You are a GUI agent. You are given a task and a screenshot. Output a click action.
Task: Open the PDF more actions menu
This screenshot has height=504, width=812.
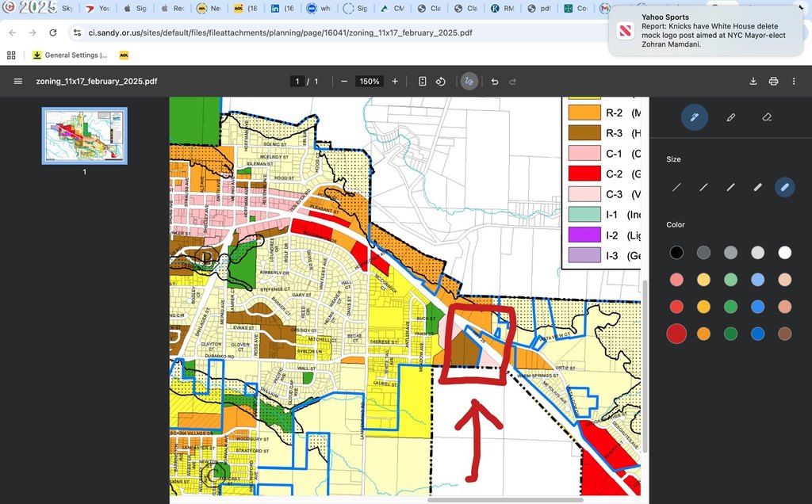794,82
